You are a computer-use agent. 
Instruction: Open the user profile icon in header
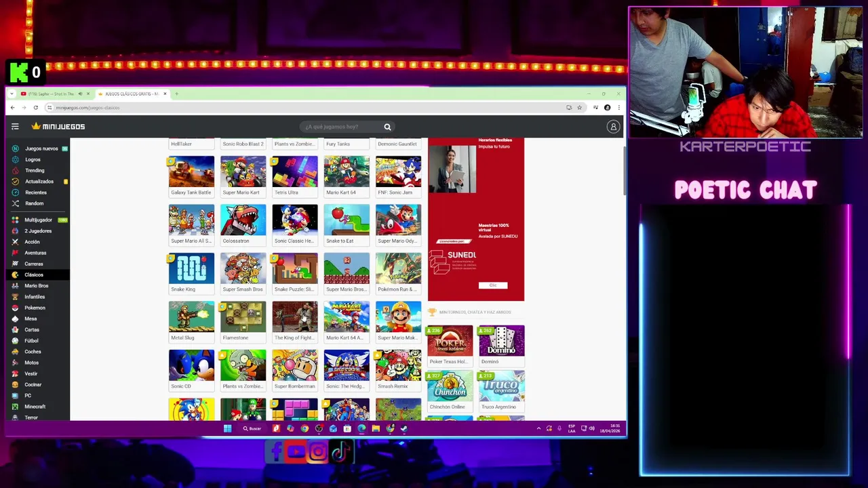click(613, 127)
